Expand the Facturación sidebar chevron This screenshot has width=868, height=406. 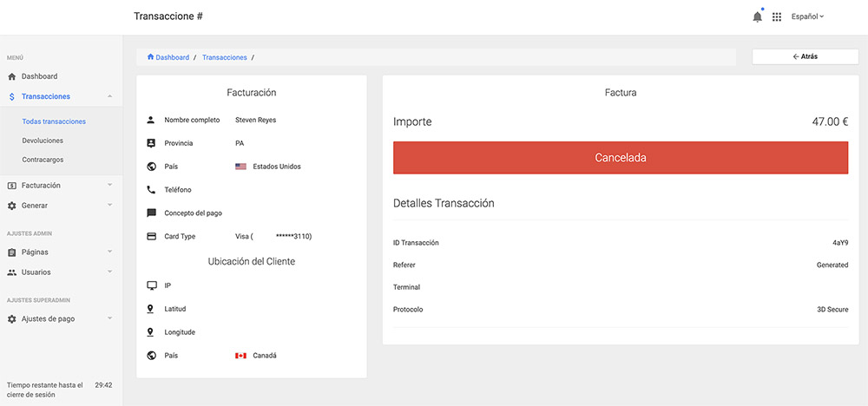point(109,185)
